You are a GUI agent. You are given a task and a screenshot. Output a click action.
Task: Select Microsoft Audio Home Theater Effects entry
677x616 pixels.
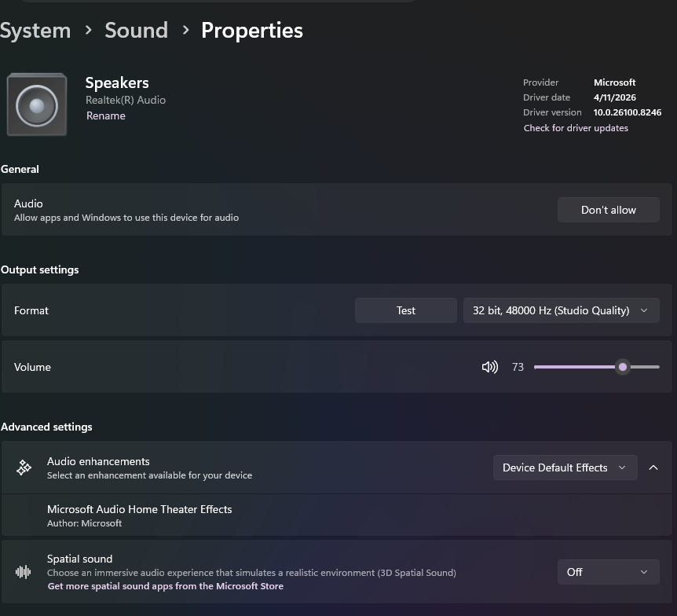pyautogui.click(x=140, y=509)
